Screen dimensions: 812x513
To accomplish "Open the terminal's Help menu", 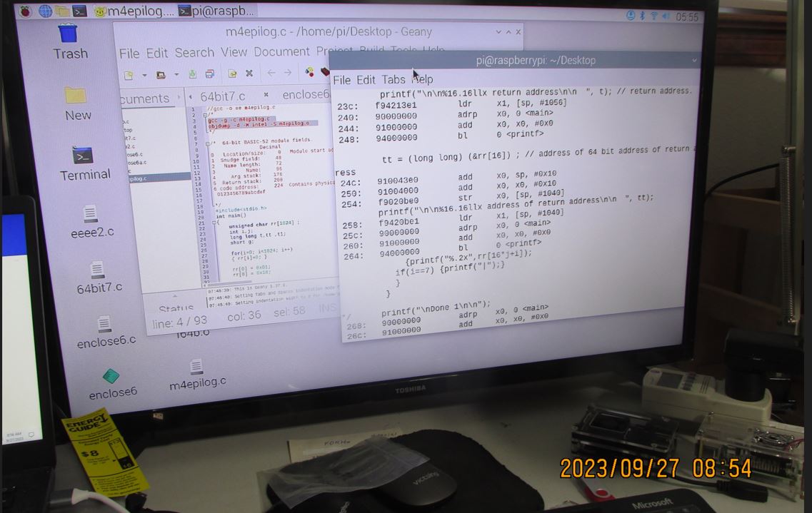I will (x=423, y=79).
